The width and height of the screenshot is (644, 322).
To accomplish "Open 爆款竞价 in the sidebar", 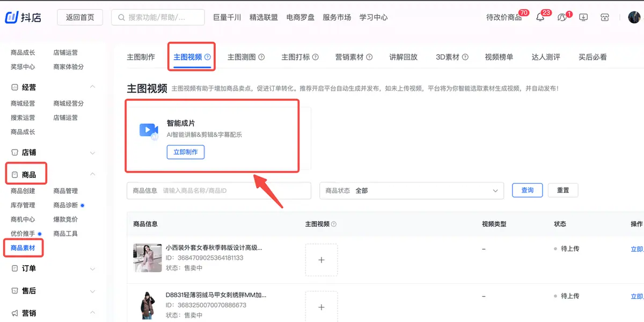I will pos(65,219).
